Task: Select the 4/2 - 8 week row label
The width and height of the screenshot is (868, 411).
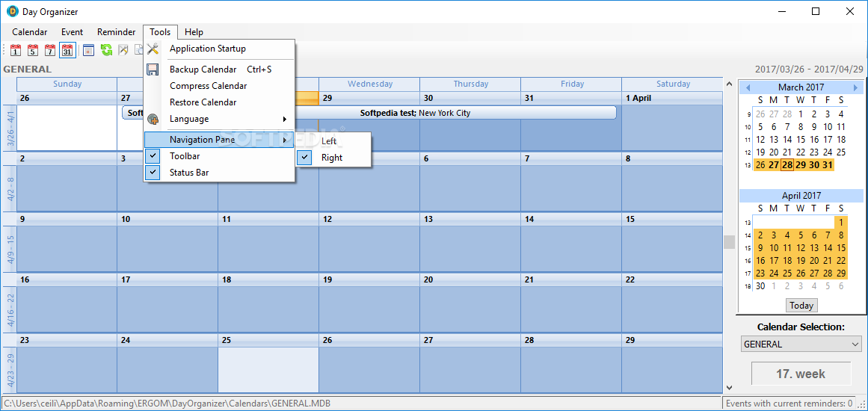Action: [x=9, y=188]
